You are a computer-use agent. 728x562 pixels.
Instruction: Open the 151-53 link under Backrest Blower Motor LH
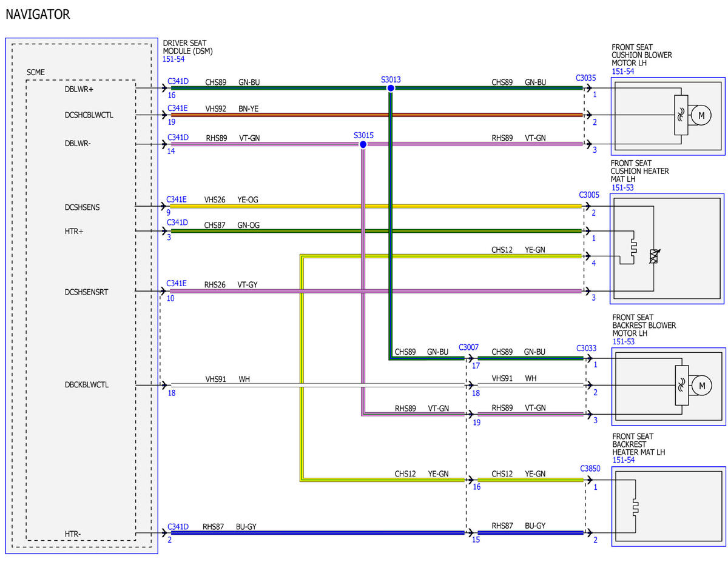point(624,342)
